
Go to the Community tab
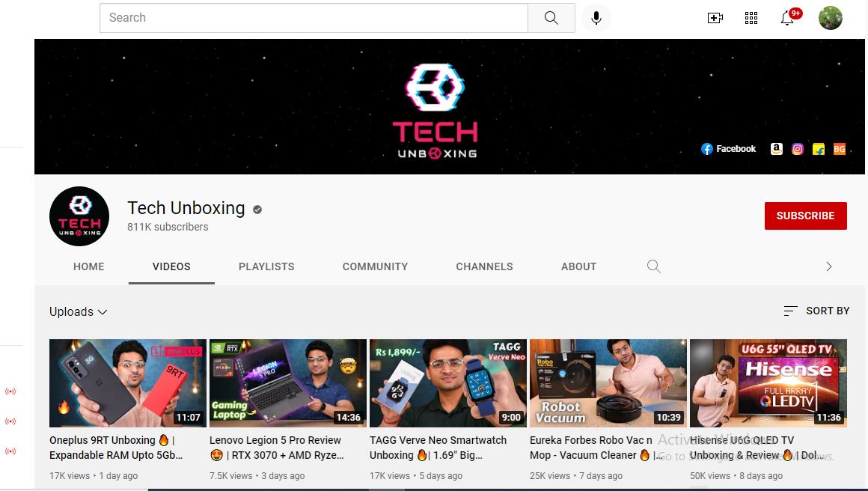375,266
